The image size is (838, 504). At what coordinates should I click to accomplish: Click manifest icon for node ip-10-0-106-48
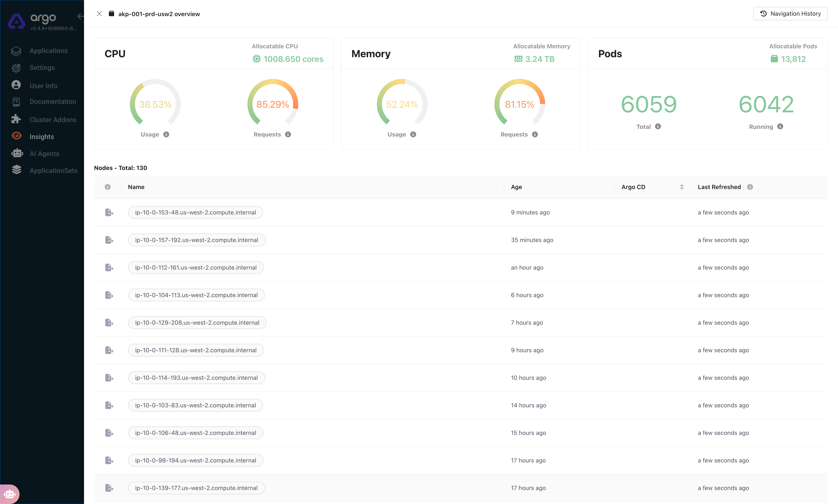coord(109,433)
